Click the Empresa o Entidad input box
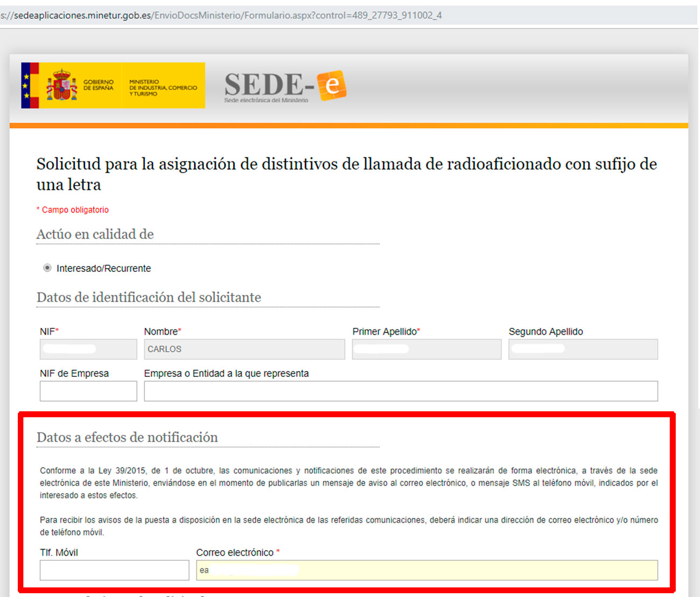Viewport: 700px width, 597px height. pos(401,391)
